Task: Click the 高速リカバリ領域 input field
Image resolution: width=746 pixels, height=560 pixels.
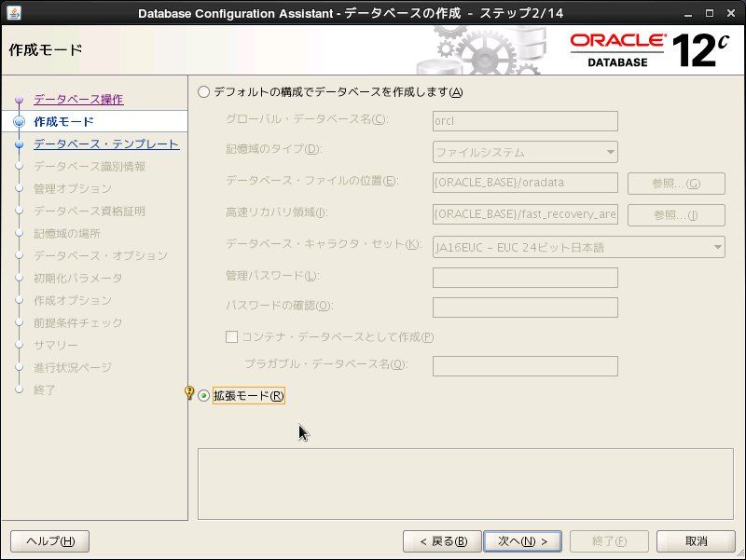Action: point(525,214)
